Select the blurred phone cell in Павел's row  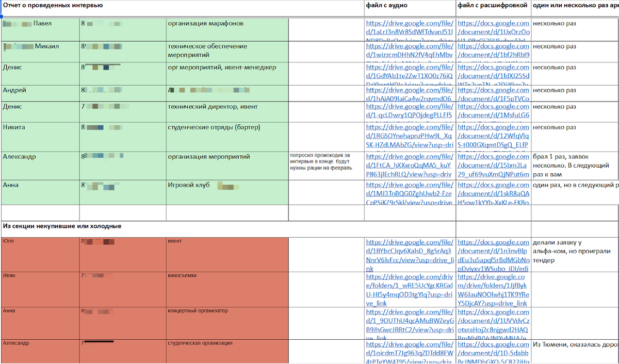pos(122,29)
